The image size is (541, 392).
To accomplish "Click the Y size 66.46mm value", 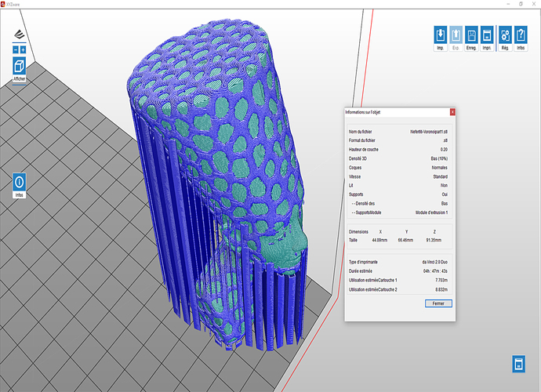I will tap(405, 240).
